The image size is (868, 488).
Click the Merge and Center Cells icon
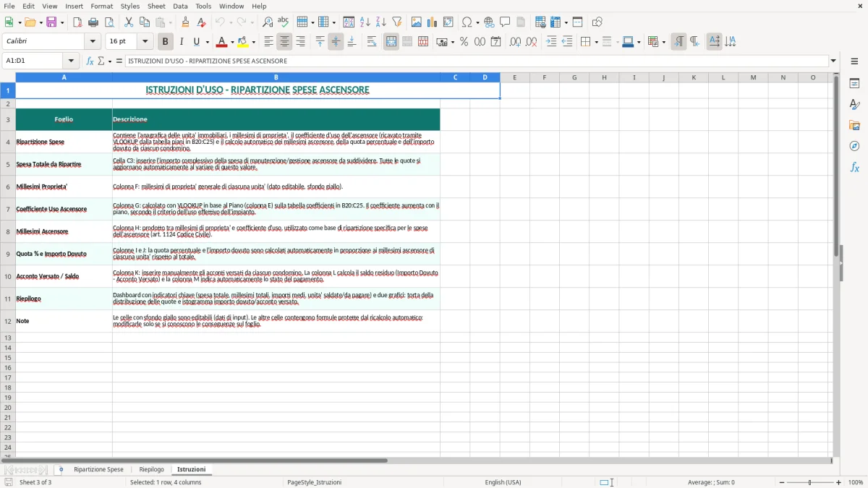pos(391,42)
